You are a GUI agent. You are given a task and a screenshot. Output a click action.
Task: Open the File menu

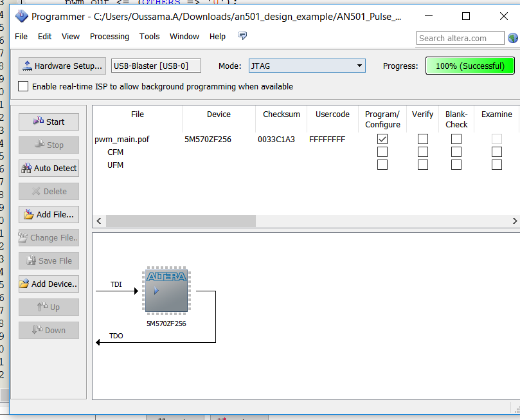tap(21, 37)
